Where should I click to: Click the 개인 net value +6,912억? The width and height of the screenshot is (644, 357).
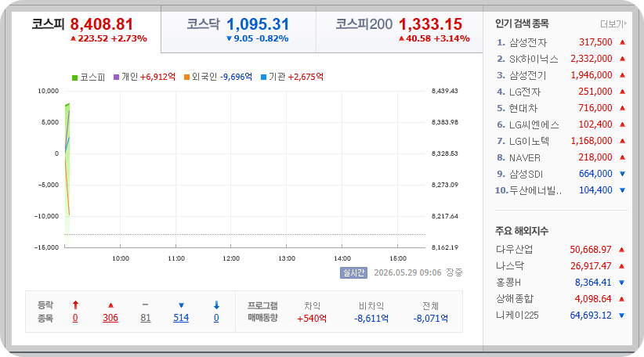point(157,78)
